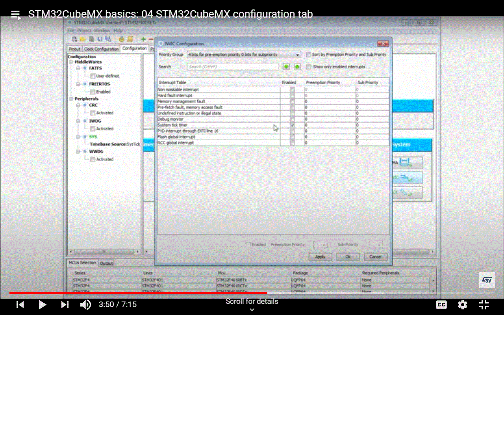Viewport: 504px width, 443px height.
Task: Skip to the previous video
Action: click(x=20, y=305)
